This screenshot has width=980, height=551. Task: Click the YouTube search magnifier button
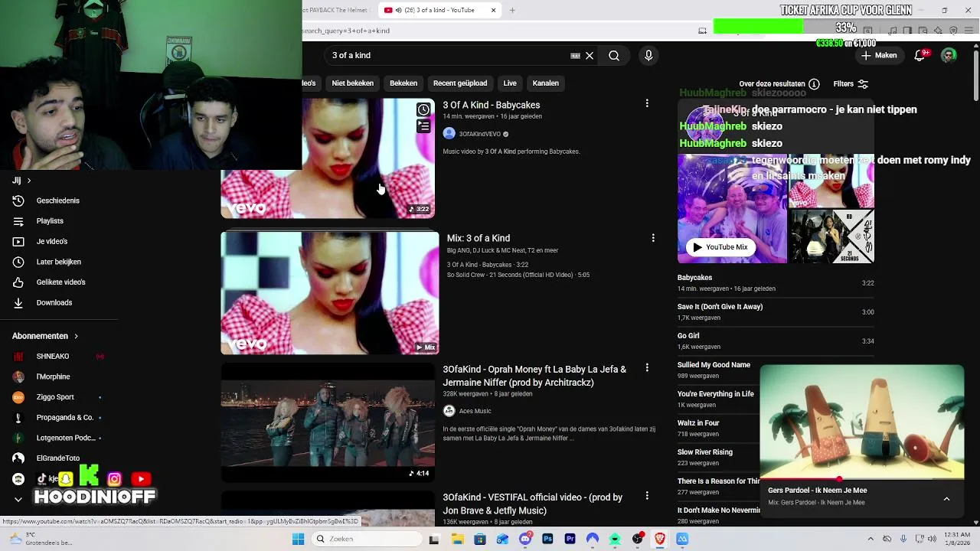(x=614, y=56)
